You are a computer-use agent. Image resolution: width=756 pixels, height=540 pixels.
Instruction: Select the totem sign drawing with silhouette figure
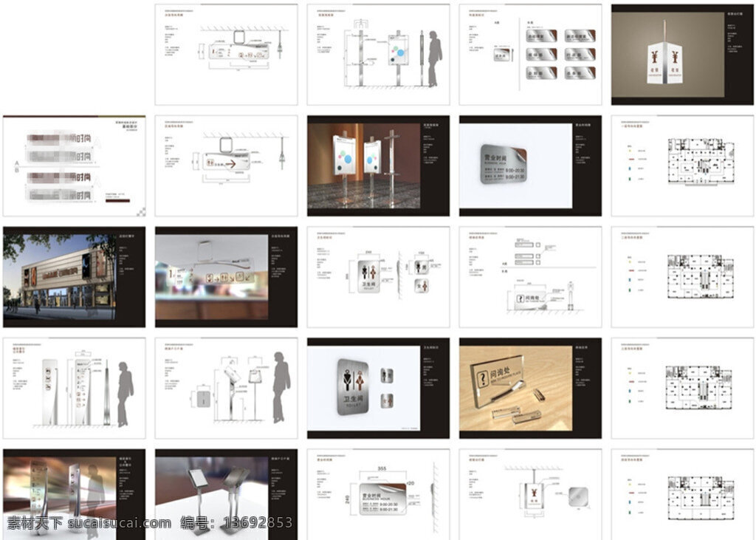[74, 388]
